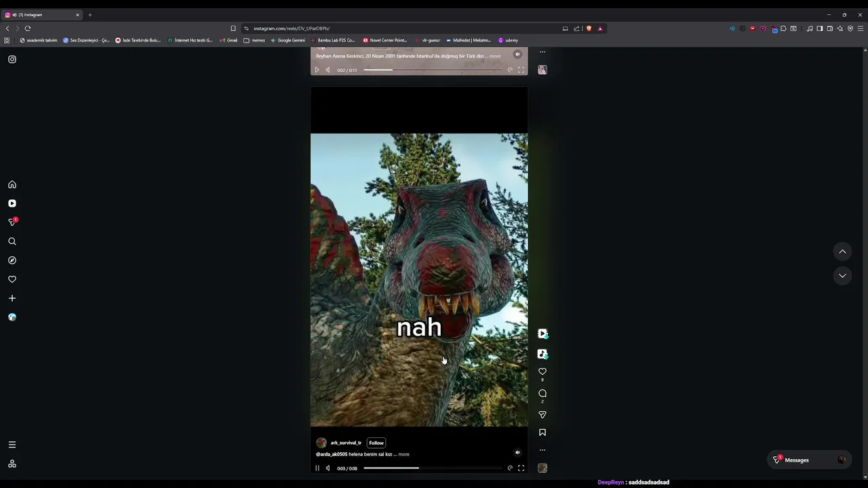Viewport: 868px width, 488px height.
Task: Open the @arda_ak0505 mention in the caption
Action: [332, 454]
